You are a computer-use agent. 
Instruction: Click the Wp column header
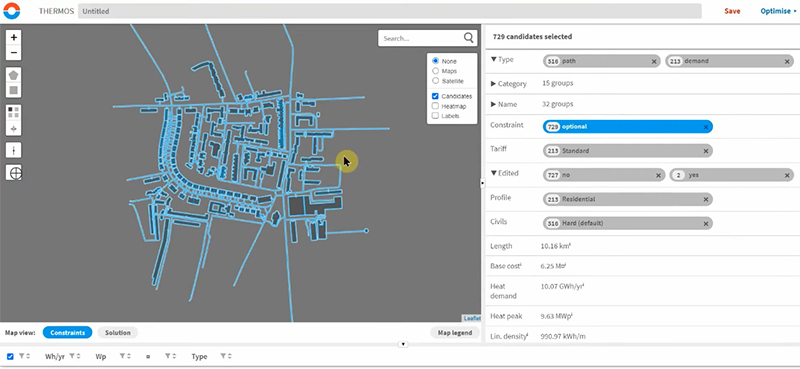coord(101,357)
